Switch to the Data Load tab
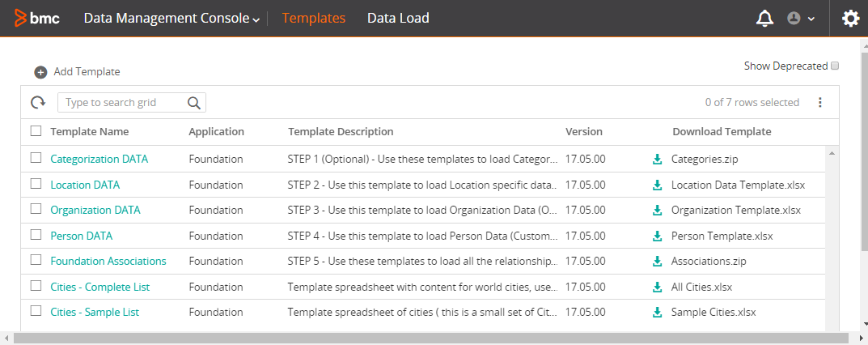868x345 pixels. point(398,19)
